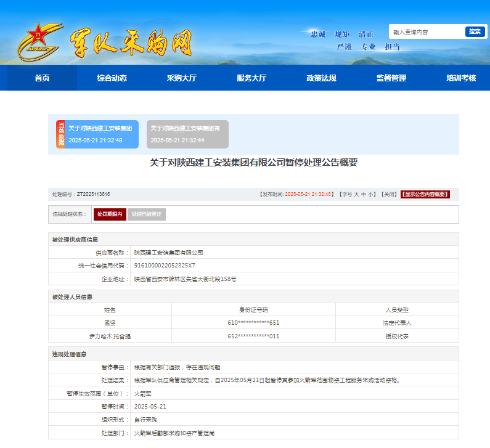Click organization form 自行采购
This screenshot has width=490, height=448.
tap(145, 420)
